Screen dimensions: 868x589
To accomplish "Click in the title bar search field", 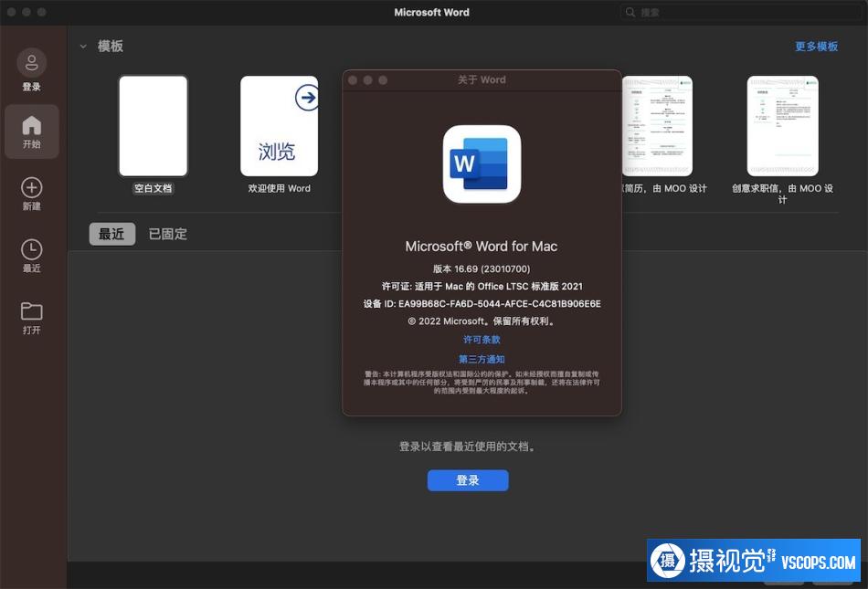I will 742,12.
